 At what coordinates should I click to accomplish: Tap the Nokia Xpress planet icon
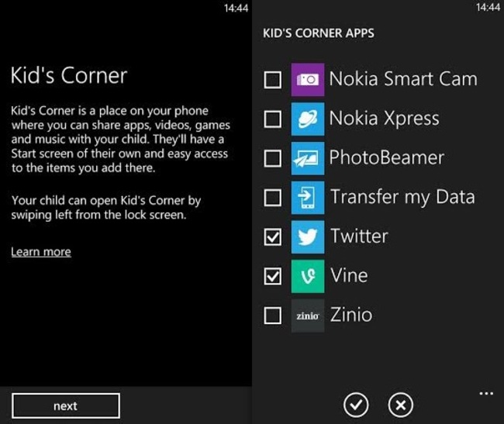[x=308, y=119]
